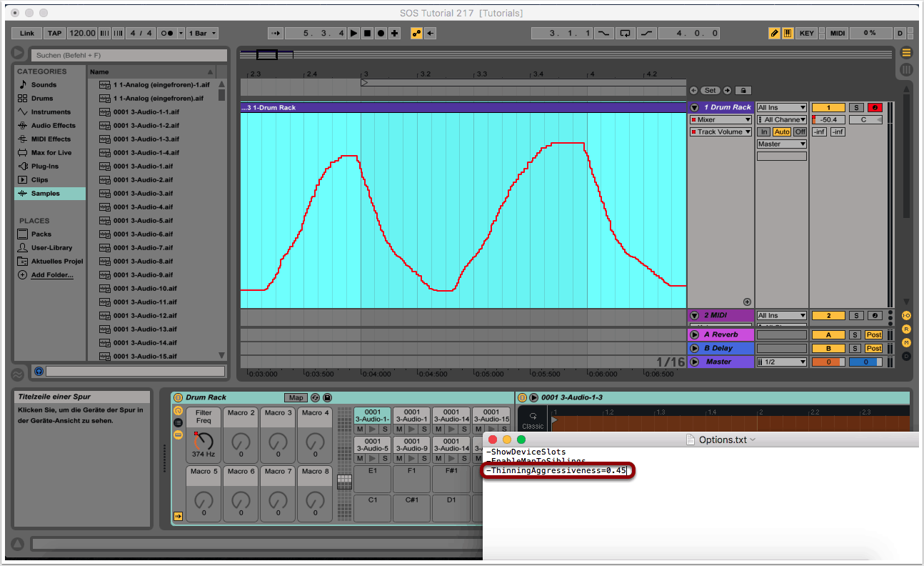Screen dimensions: 924x566
Task: Solo the 1 Drum Rack track
Action: (856, 107)
